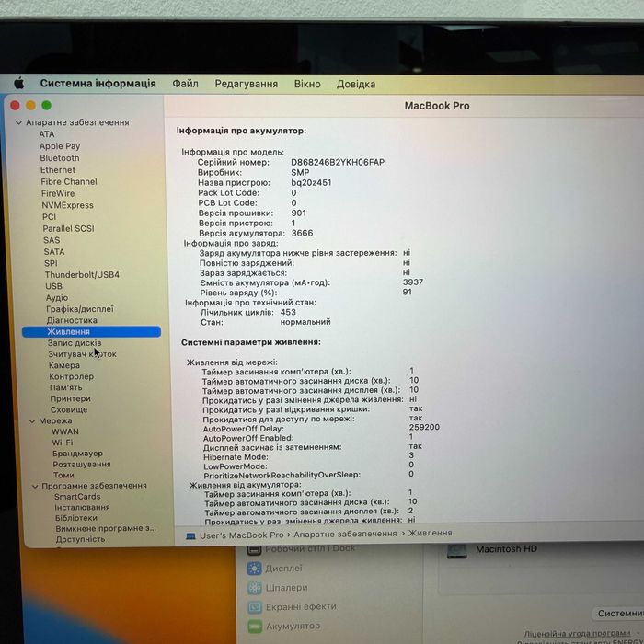Select Принтери in the sidebar
The image size is (644, 644).
click(x=70, y=398)
